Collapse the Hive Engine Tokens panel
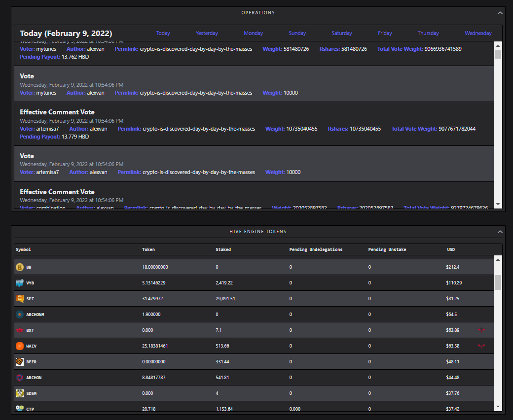513x420 pixels. [x=500, y=232]
